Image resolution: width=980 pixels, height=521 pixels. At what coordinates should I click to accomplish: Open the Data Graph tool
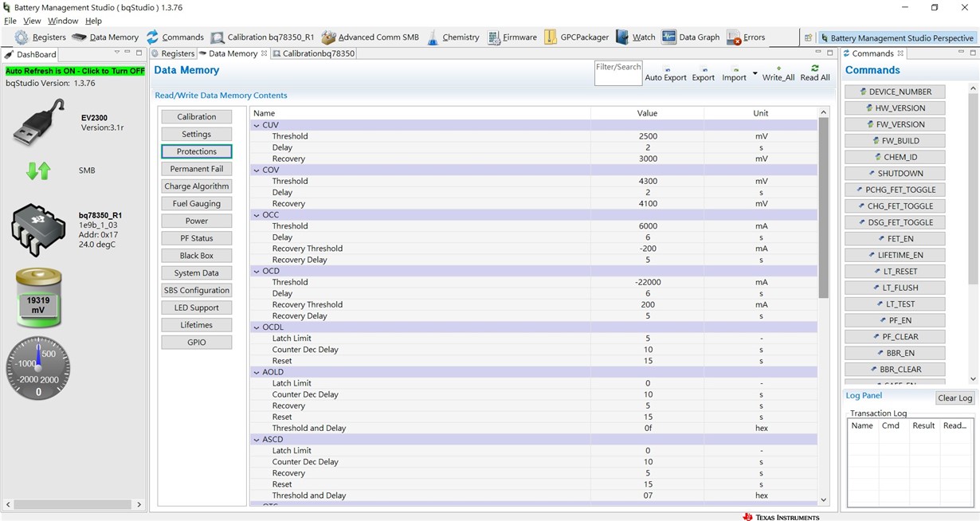point(690,37)
